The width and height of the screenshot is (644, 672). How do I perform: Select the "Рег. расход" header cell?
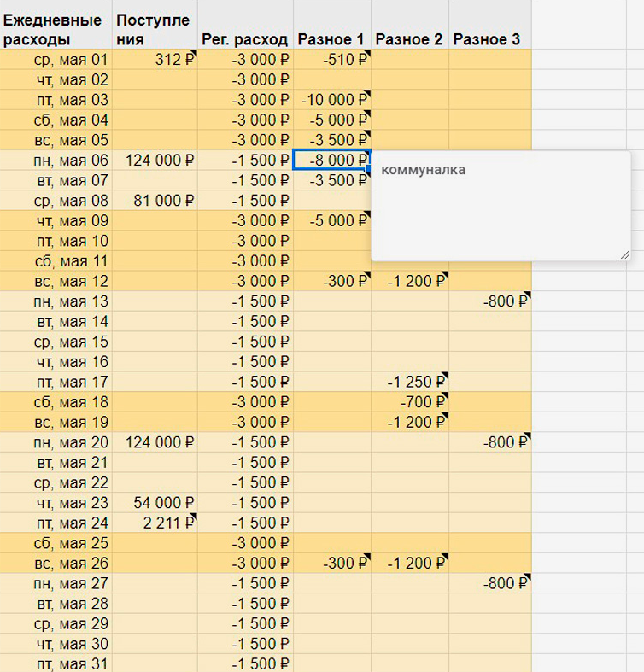245,39
